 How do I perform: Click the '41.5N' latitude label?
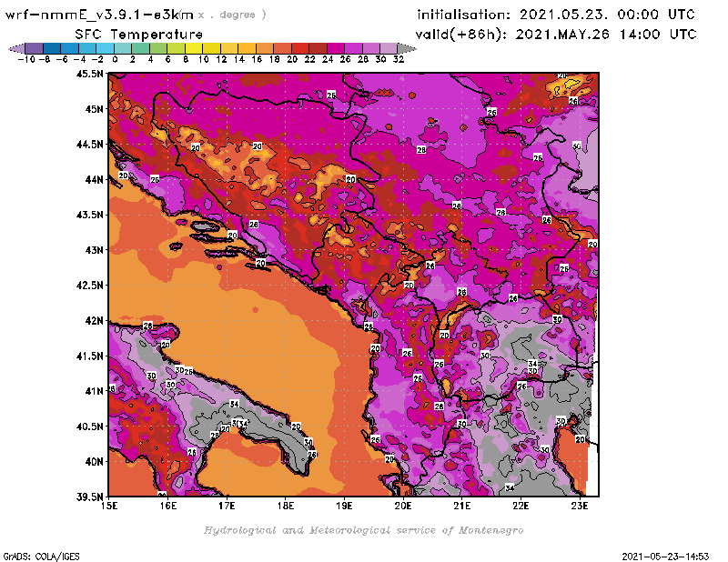click(89, 356)
